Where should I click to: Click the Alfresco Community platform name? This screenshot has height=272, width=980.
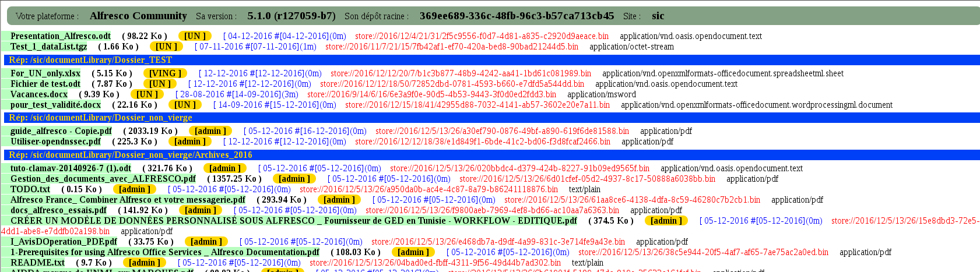138,16
